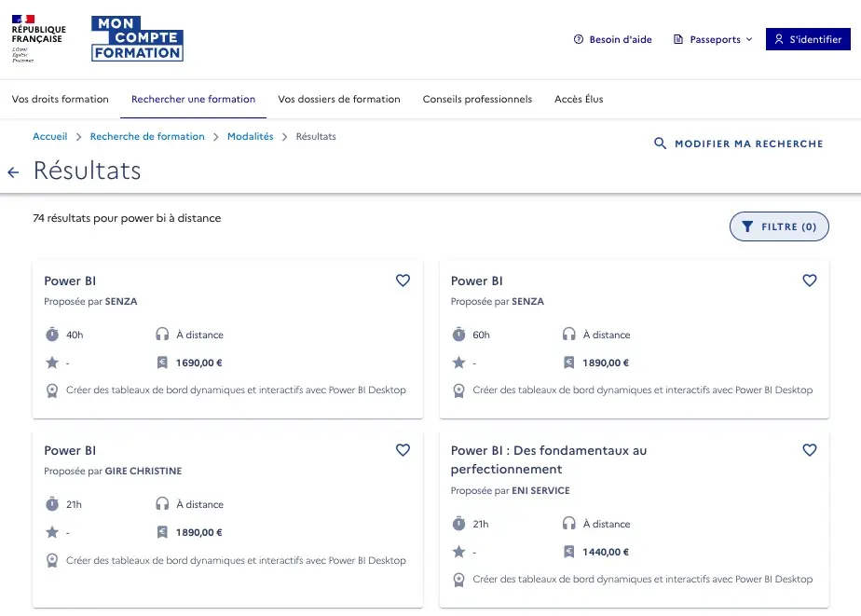Click the Passeports document icon
The image size is (861, 616).
(x=678, y=40)
